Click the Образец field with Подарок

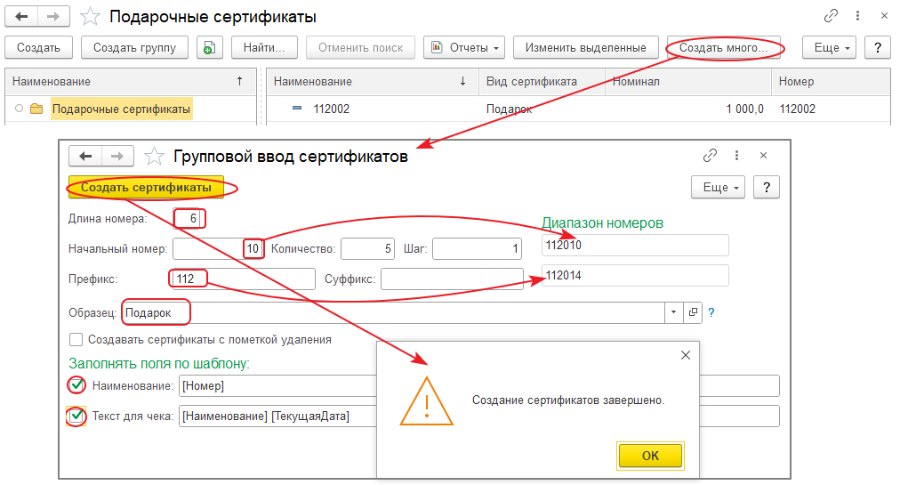(x=393, y=313)
